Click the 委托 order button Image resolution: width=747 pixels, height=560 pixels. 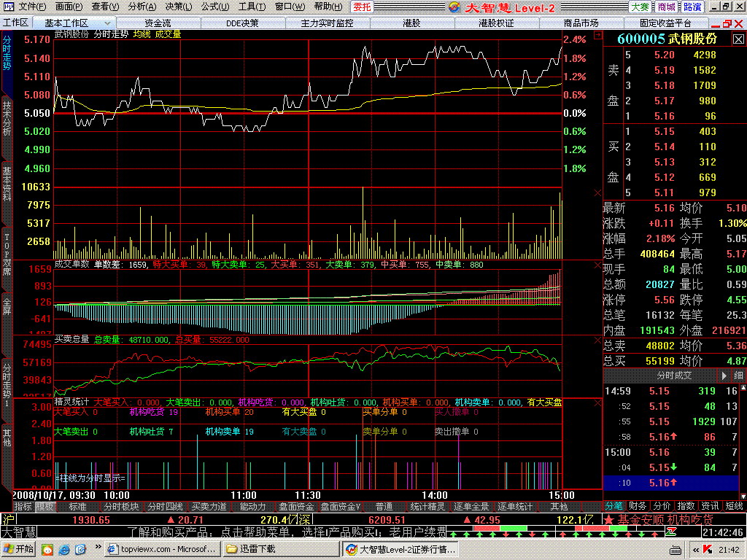click(x=362, y=7)
